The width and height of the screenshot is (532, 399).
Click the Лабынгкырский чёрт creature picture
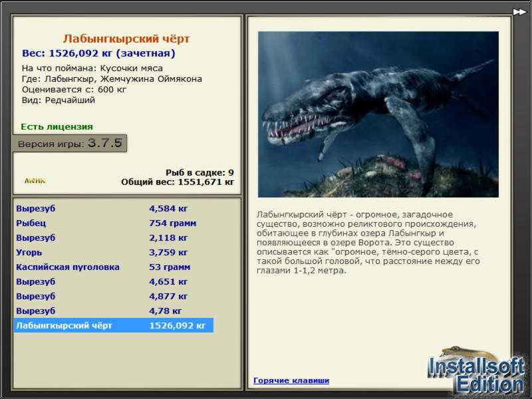click(x=378, y=114)
